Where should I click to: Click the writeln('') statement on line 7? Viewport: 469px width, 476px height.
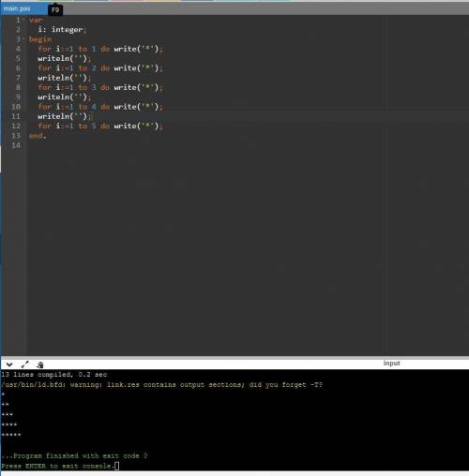point(65,78)
